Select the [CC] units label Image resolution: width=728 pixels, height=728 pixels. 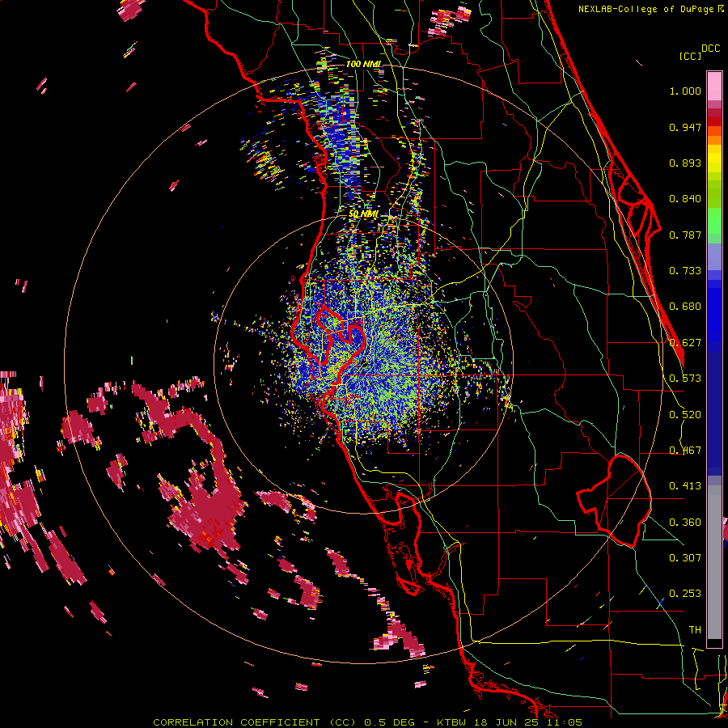[x=690, y=56]
